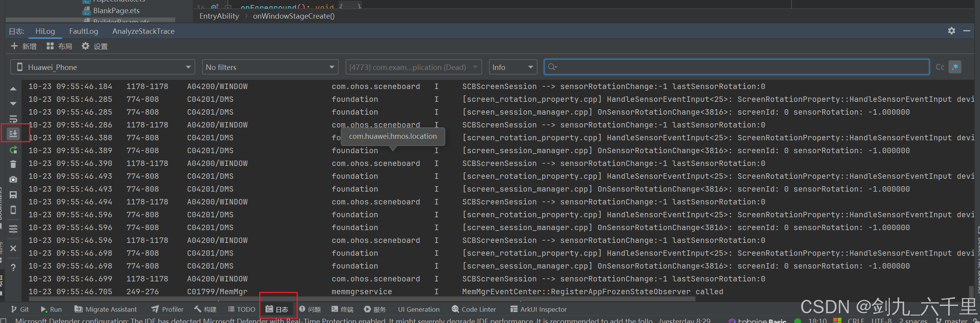Click the CRLF line separator indicator

coord(856,320)
